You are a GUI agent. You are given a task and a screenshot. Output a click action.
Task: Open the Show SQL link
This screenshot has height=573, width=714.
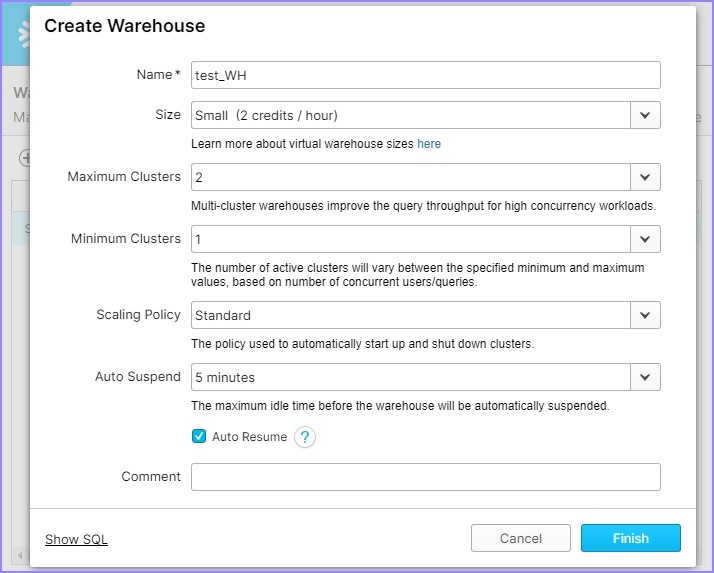point(76,540)
